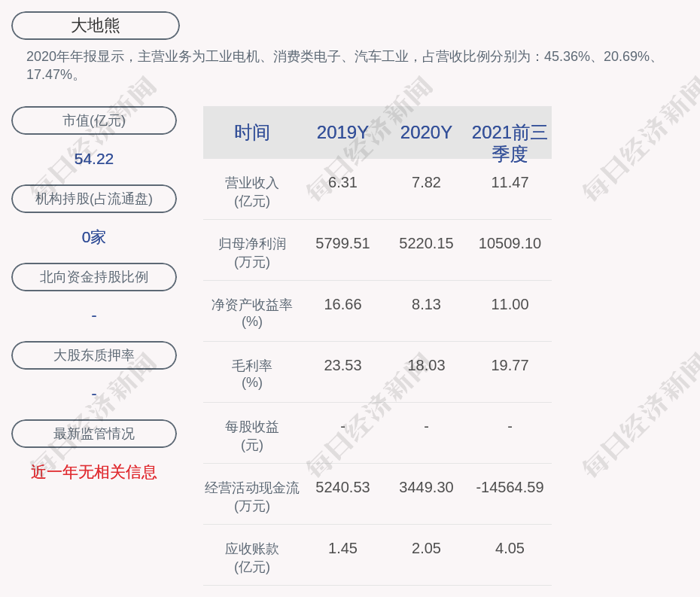Click the 营业收入(亿元) row label
This screenshot has width=700, height=597.
[x=251, y=192]
